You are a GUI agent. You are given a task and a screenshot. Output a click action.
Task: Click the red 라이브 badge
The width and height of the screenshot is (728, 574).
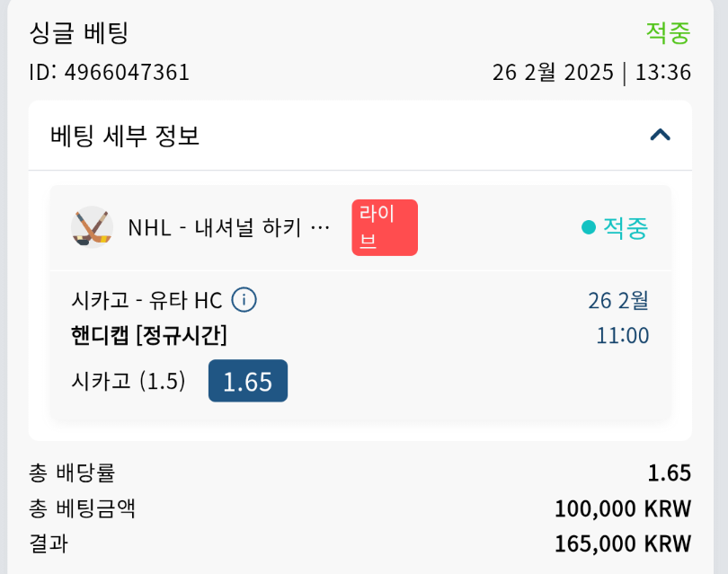point(385,227)
